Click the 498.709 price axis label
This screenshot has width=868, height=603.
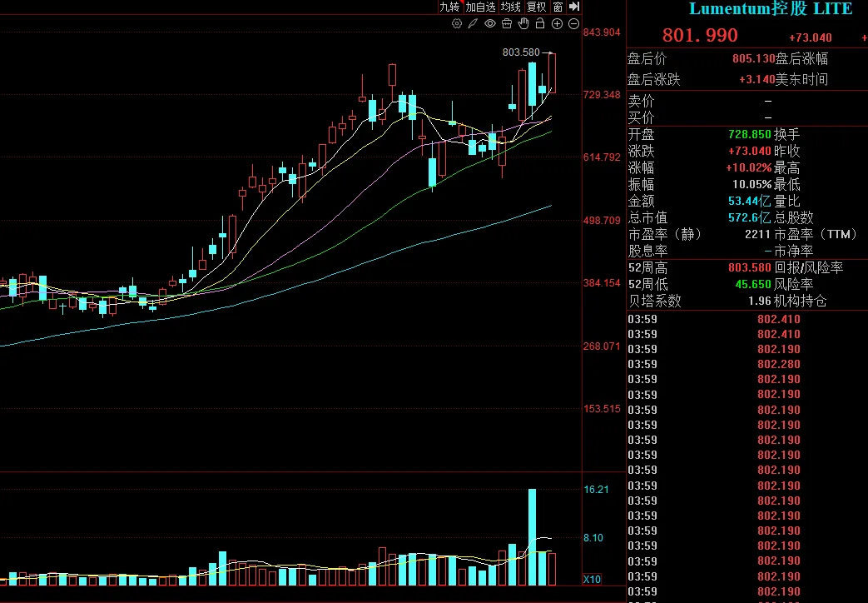[602, 221]
